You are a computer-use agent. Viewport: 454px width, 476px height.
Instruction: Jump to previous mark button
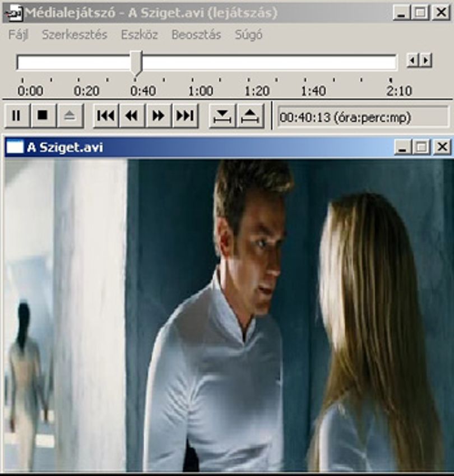point(106,115)
